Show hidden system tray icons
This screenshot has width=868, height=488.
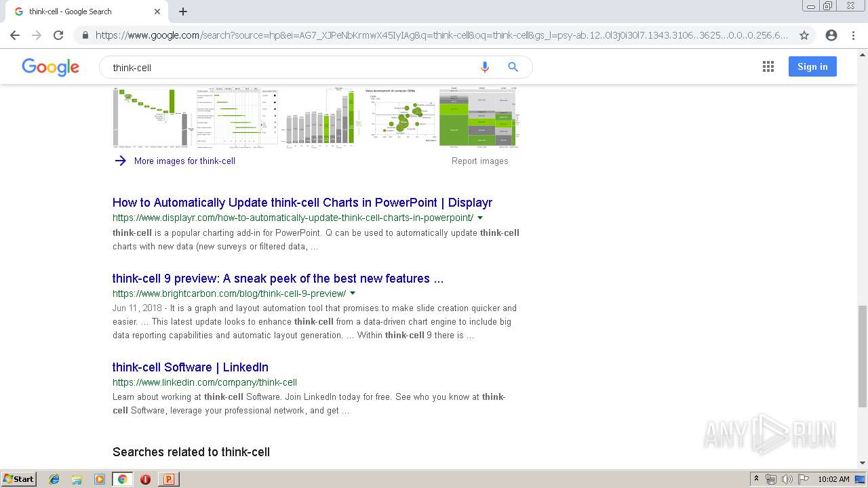(x=756, y=479)
